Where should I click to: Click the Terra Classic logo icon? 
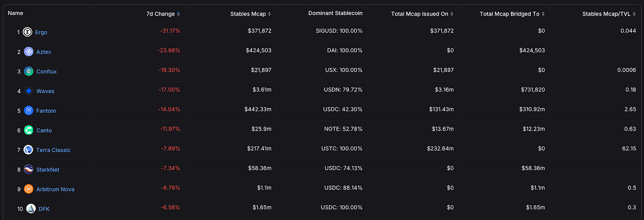point(28,150)
